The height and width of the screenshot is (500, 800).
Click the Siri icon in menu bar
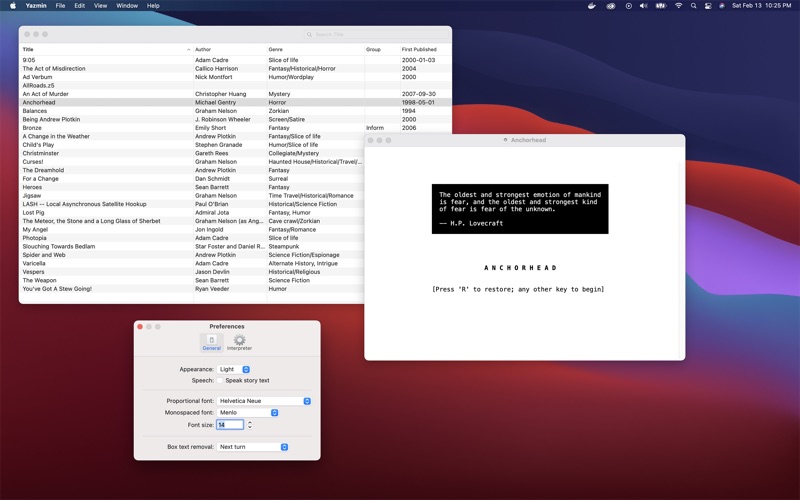[x=721, y=6]
